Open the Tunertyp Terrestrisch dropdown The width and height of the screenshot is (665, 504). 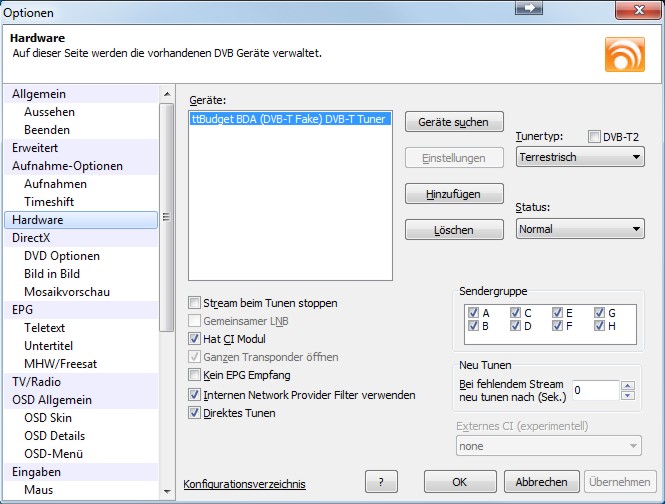579,157
